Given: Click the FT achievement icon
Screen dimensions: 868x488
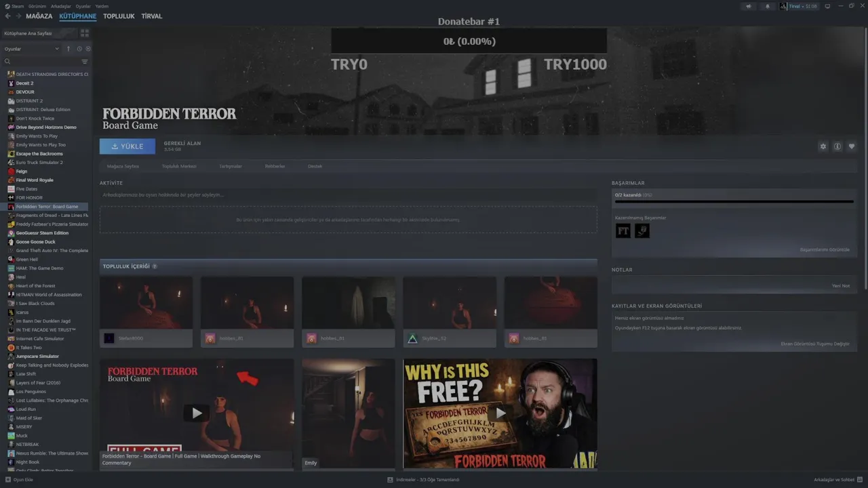Looking at the screenshot, I should pos(623,231).
